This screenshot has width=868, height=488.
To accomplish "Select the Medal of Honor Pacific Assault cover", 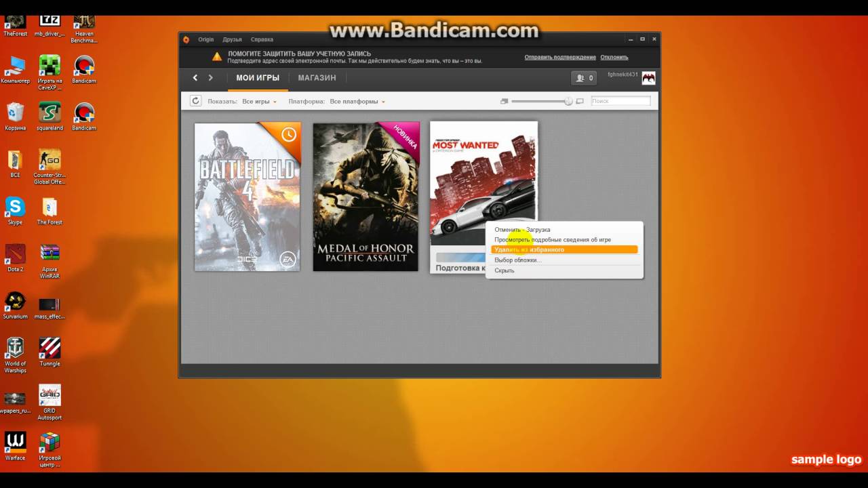I will click(x=366, y=197).
